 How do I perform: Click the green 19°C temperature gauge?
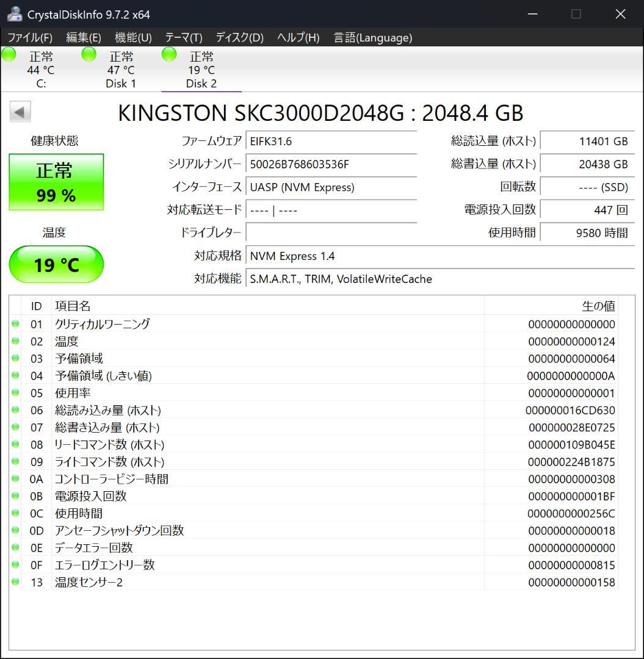click(x=56, y=264)
